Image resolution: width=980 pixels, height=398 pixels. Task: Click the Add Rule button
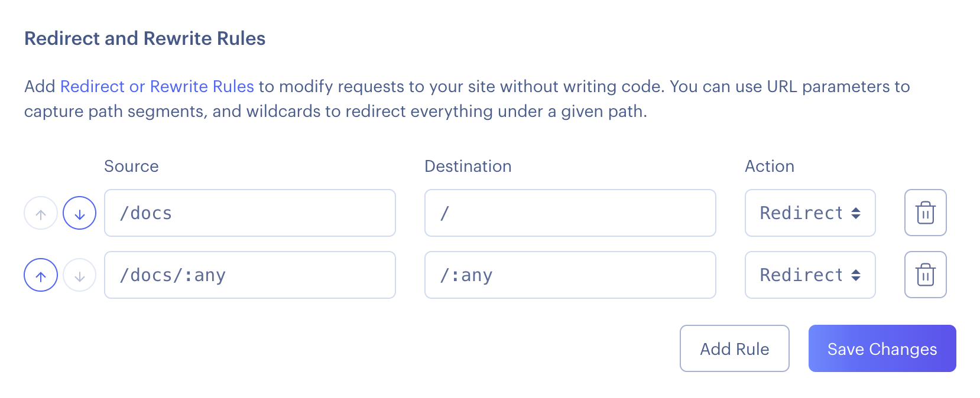coord(734,348)
